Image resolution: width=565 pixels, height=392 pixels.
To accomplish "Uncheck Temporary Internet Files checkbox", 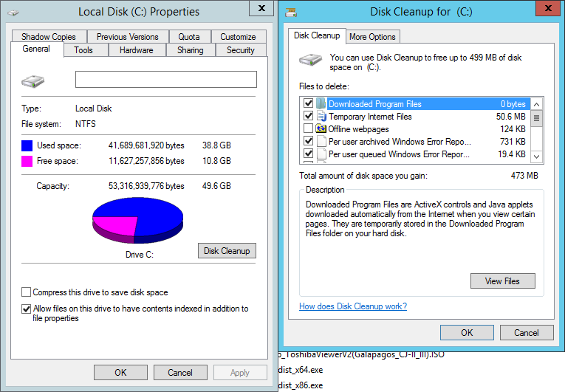I will click(x=308, y=116).
